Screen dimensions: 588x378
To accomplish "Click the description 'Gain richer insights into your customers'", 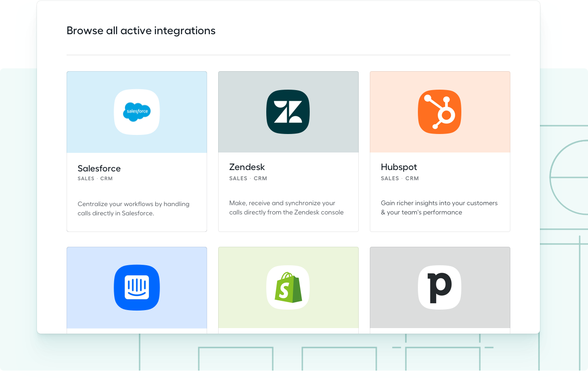I will [x=439, y=208].
